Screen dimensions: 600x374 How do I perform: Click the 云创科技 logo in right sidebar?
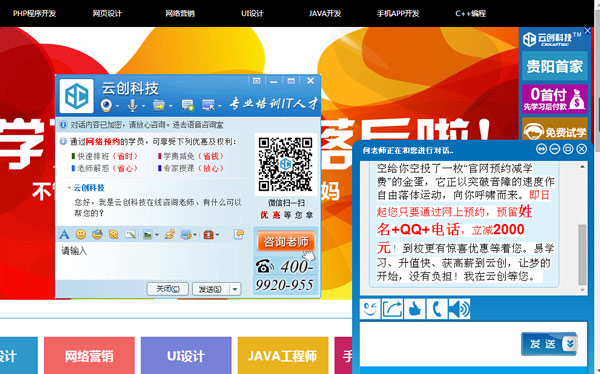(551, 39)
